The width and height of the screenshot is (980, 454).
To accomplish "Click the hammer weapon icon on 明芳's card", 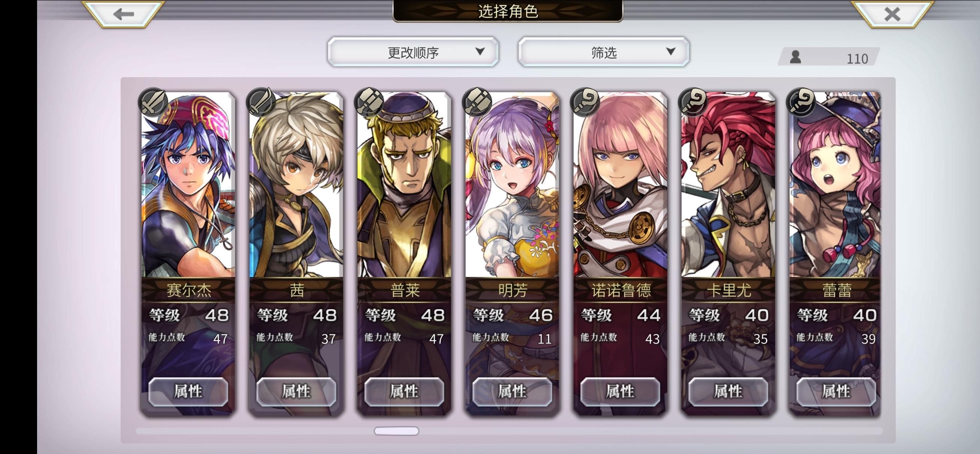I will (x=477, y=102).
